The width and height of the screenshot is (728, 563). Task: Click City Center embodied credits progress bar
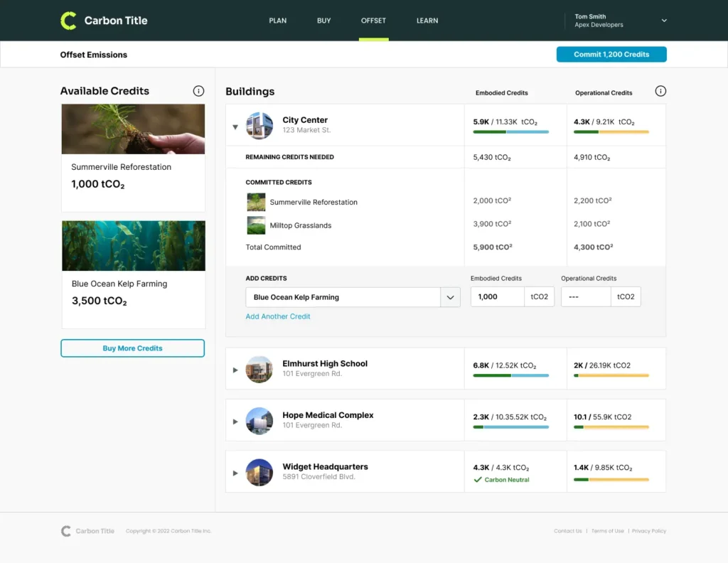pyautogui.click(x=510, y=132)
